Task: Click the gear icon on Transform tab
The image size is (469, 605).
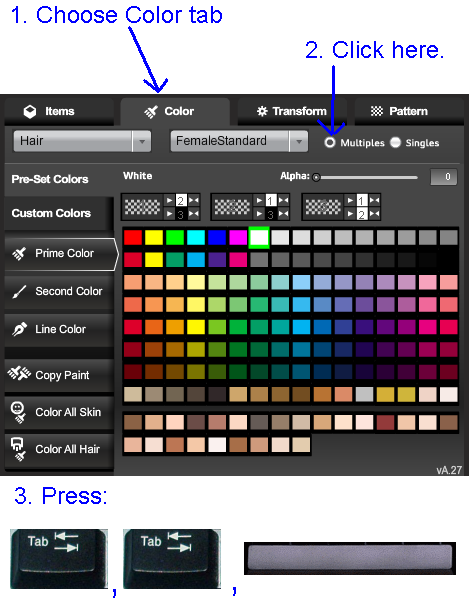Action: click(x=262, y=111)
